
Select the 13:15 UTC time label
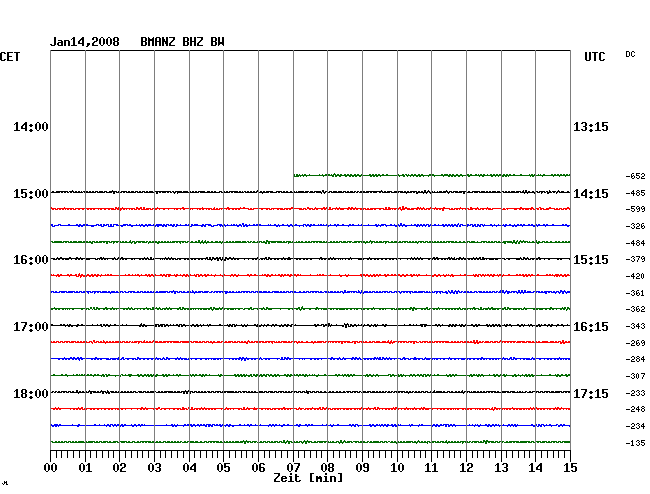591,127
